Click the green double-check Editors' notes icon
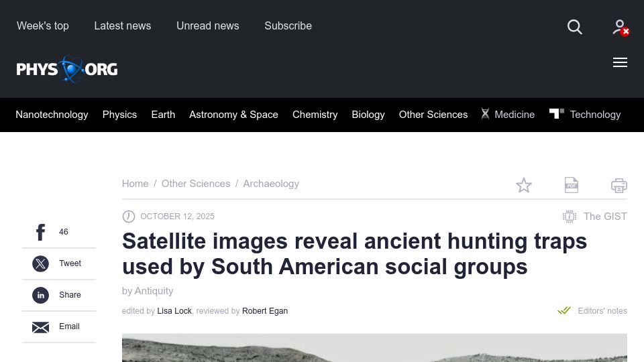 pyautogui.click(x=564, y=310)
